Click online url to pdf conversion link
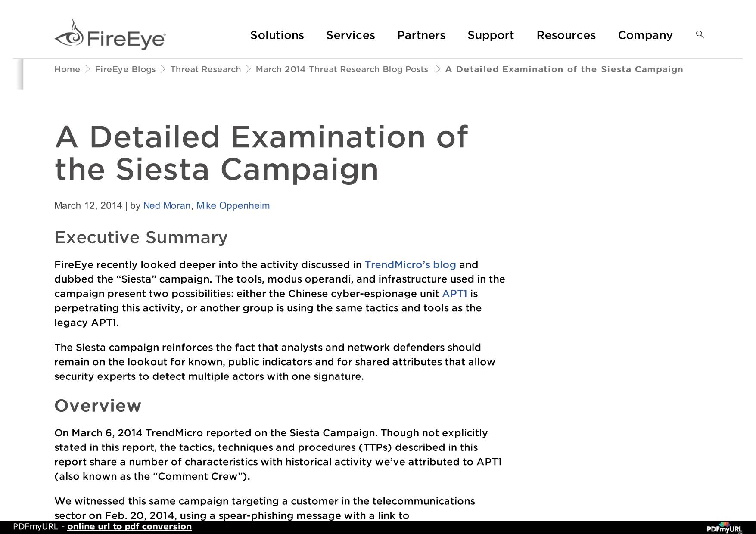The image size is (756, 534). click(x=130, y=527)
